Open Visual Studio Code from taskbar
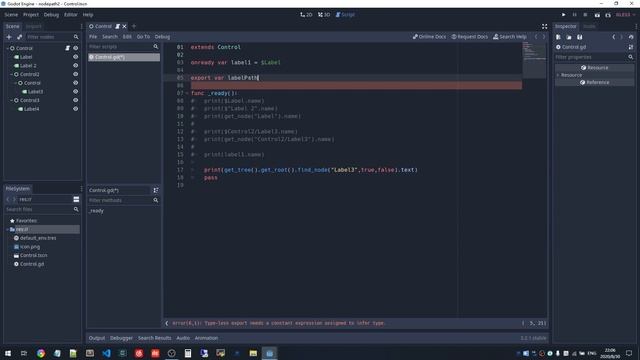This screenshot has height=360, width=640. click(x=106, y=353)
